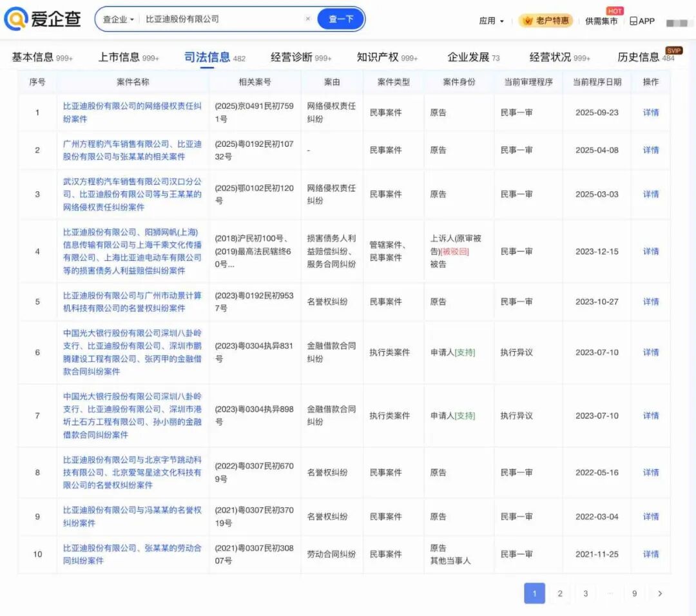Select pagination page 1
696x616 pixels.
534,593
